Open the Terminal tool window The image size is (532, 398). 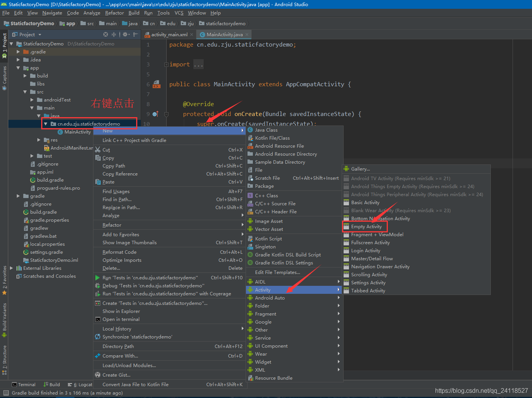[x=24, y=385]
